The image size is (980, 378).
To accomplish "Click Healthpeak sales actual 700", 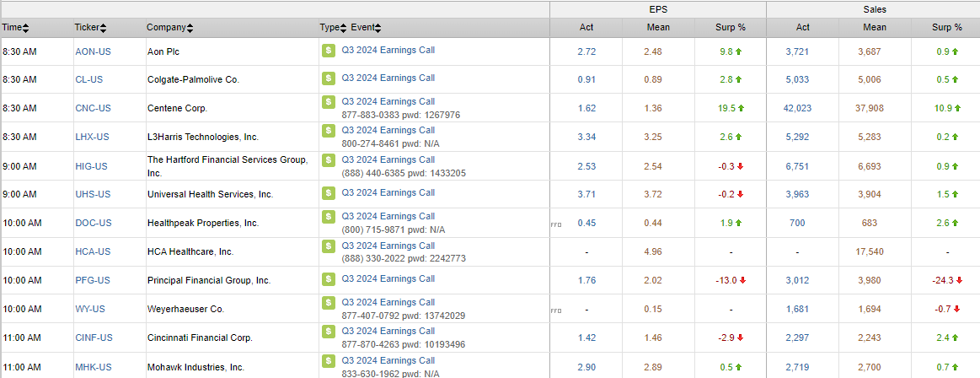I will pos(797,223).
